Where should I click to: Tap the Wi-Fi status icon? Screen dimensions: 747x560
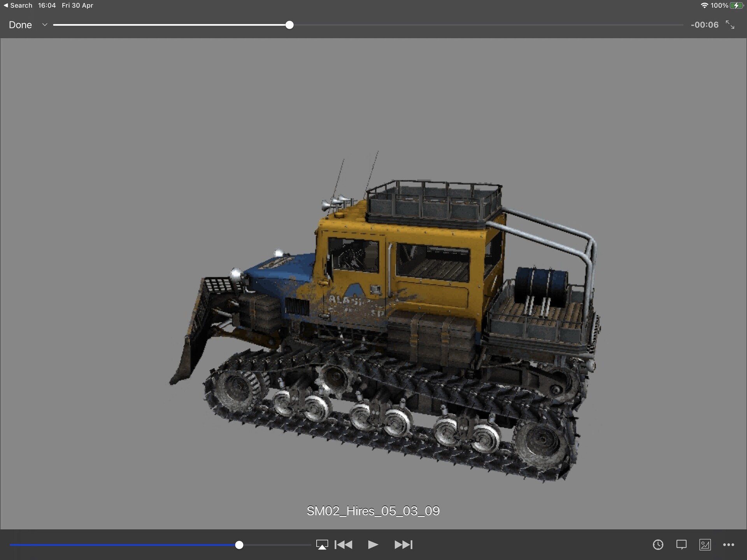(x=704, y=5)
